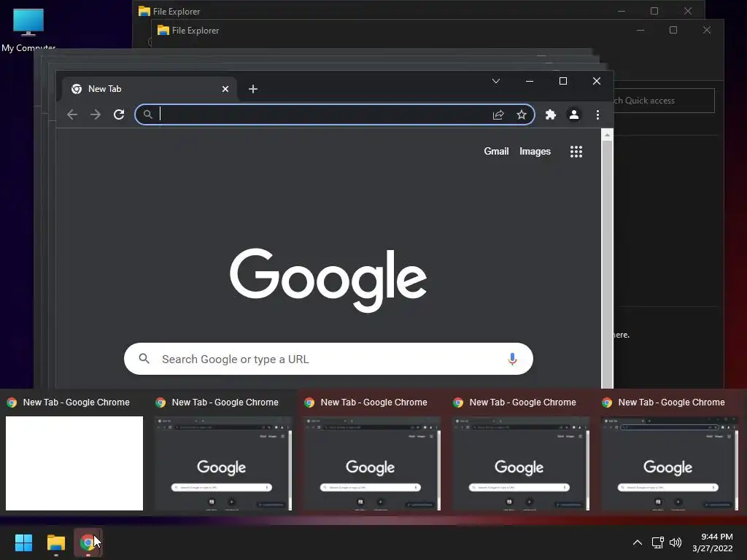Viewport: 747px width, 560px height.
Task: Maximize the front File Explorer window
Action: [673, 30]
